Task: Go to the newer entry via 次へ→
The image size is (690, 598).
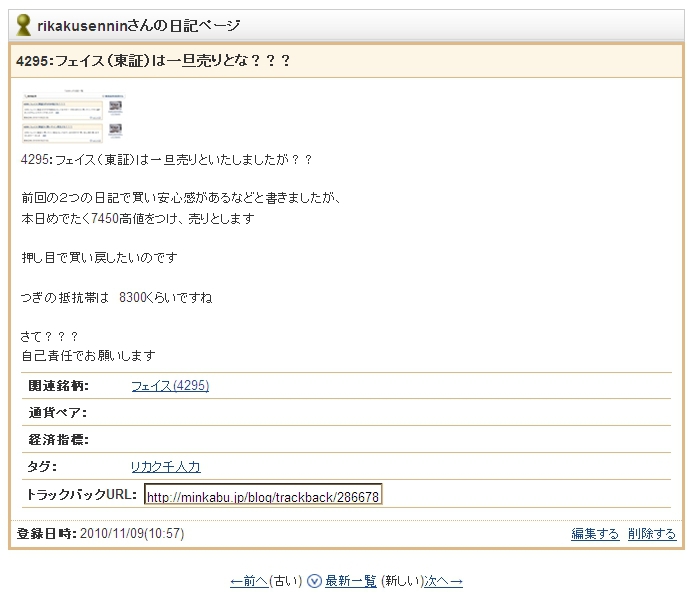Action: point(443,581)
